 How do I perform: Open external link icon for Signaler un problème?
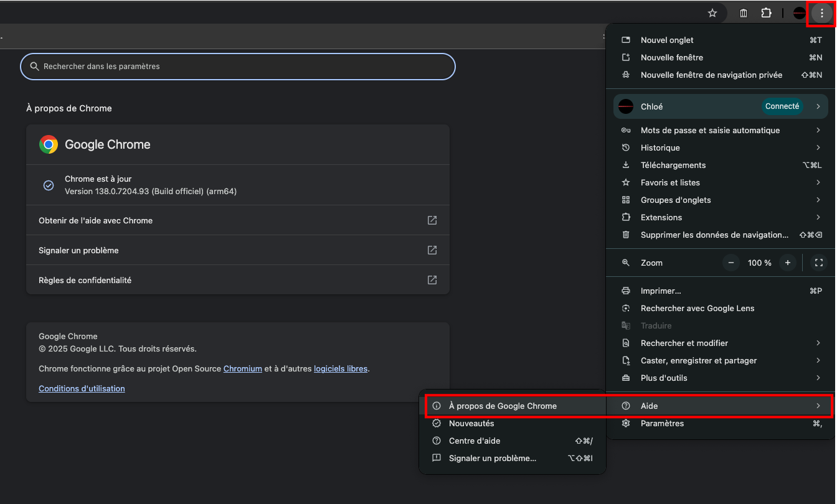432,250
